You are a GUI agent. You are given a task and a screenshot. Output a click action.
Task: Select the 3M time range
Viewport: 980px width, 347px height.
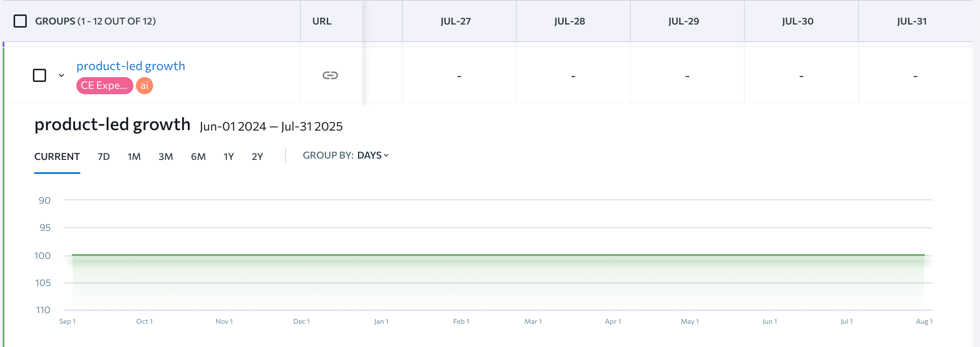tap(166, 156)
